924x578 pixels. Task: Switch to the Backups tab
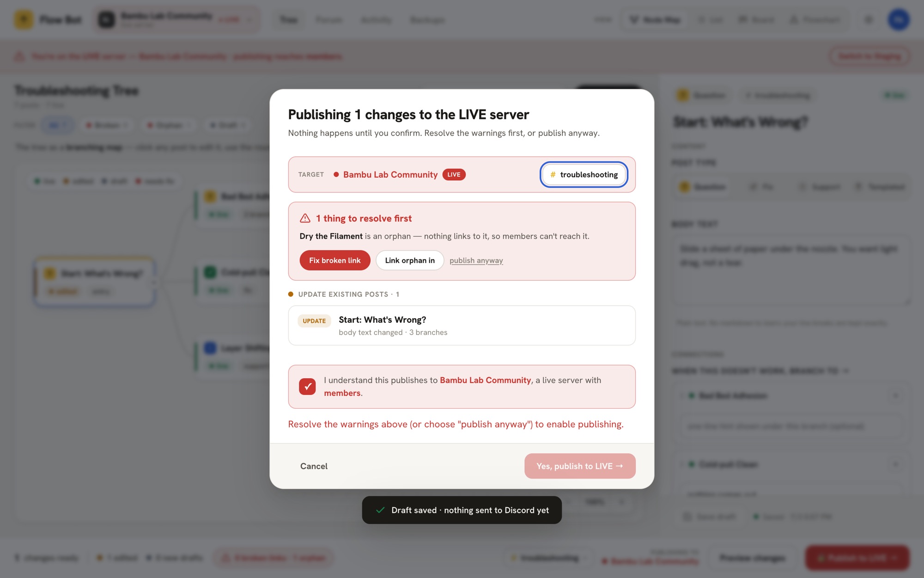tap(427, 19)
